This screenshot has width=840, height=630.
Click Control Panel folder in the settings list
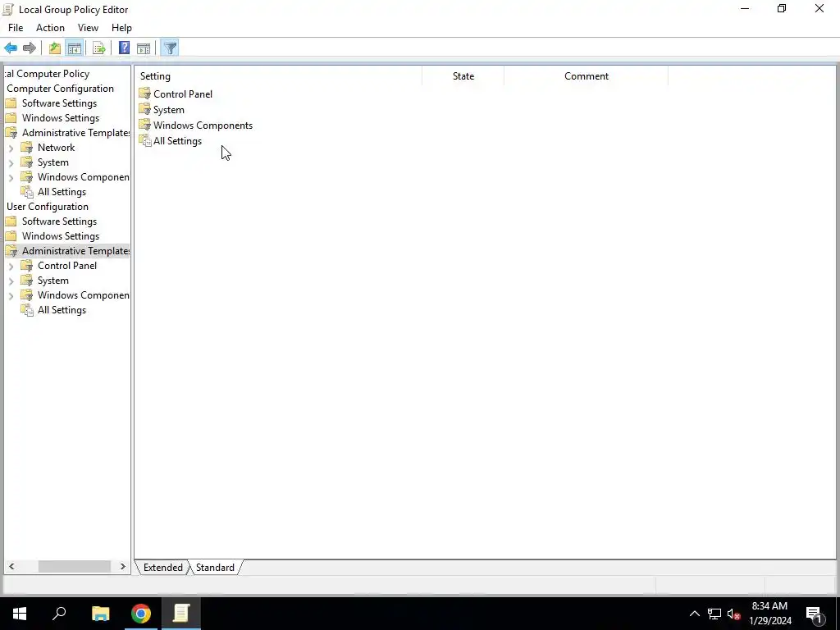pos(183,94)
